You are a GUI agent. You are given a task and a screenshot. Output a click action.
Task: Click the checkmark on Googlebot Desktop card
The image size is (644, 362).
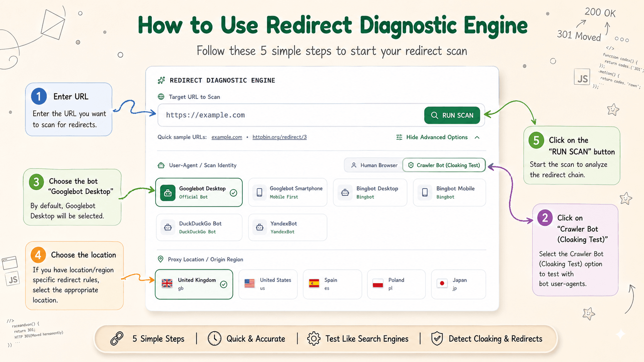[x=233, y=193]
